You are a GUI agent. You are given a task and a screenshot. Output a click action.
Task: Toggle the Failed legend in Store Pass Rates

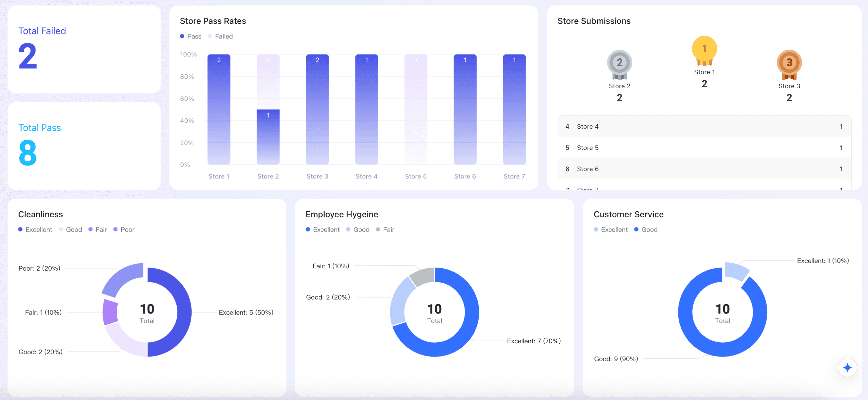(220, 36)
